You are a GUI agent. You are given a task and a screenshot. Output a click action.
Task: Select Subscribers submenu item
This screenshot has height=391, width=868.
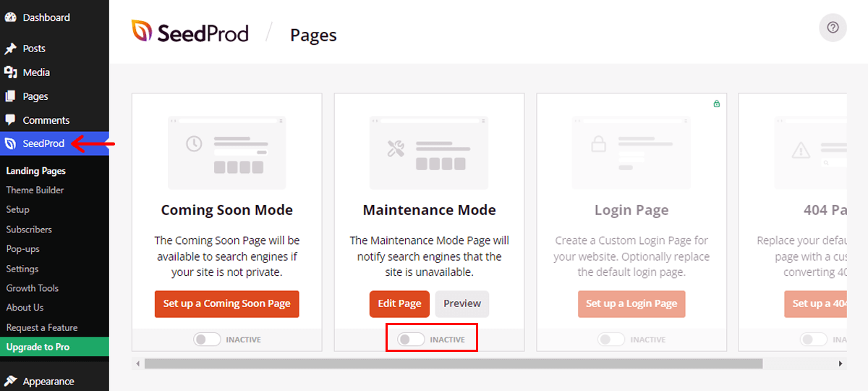pyautogui.click(x=29, y=230)
